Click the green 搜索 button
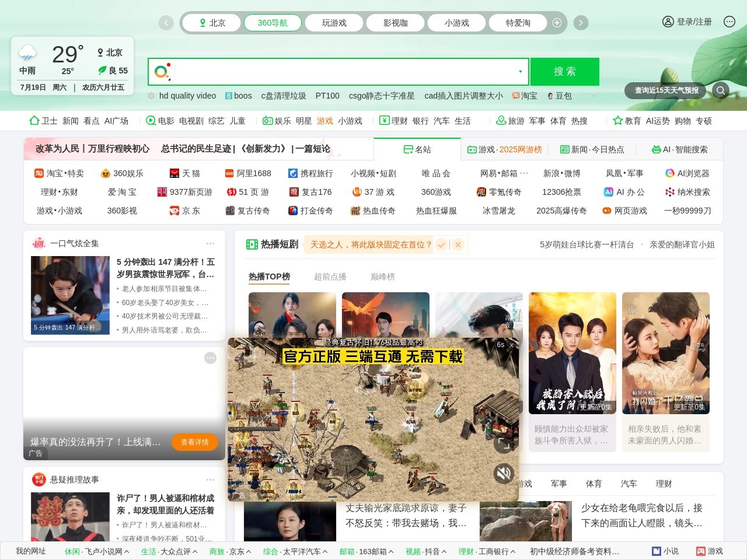This screenshot has width=747, height=560. coord(564,72)
